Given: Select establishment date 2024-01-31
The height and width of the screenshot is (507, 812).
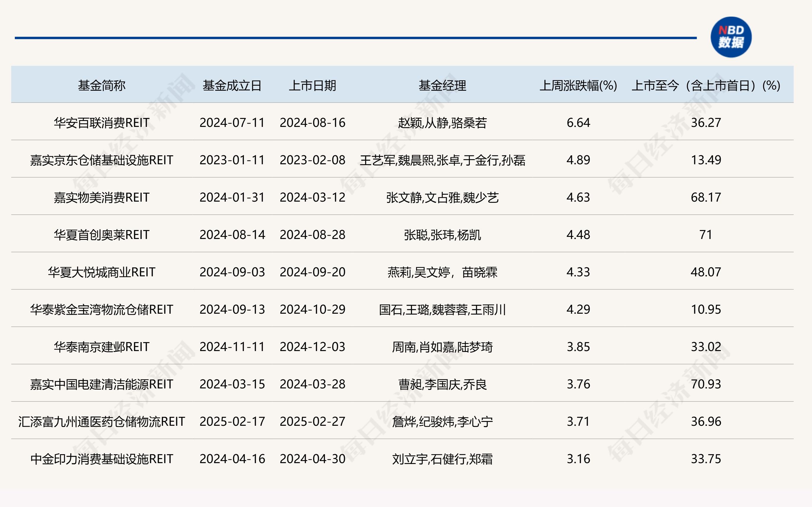Looking at the screenshot, I should tap(232, 197).
